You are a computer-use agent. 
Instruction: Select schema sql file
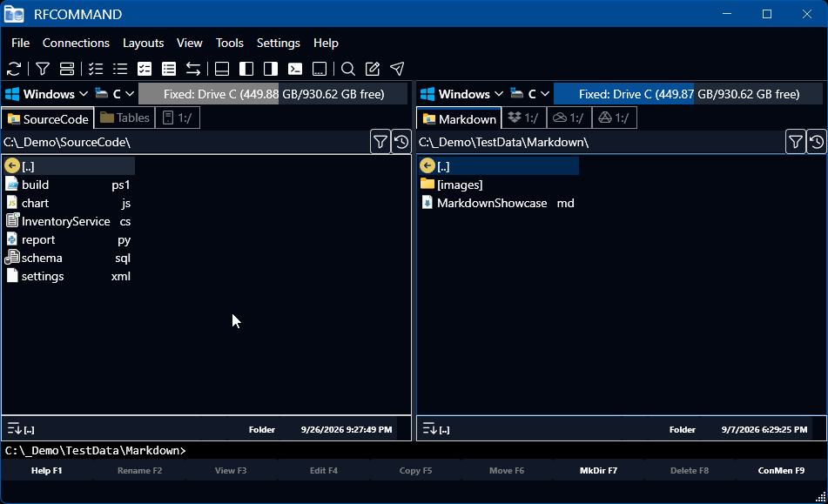click(x=69, y=258)
